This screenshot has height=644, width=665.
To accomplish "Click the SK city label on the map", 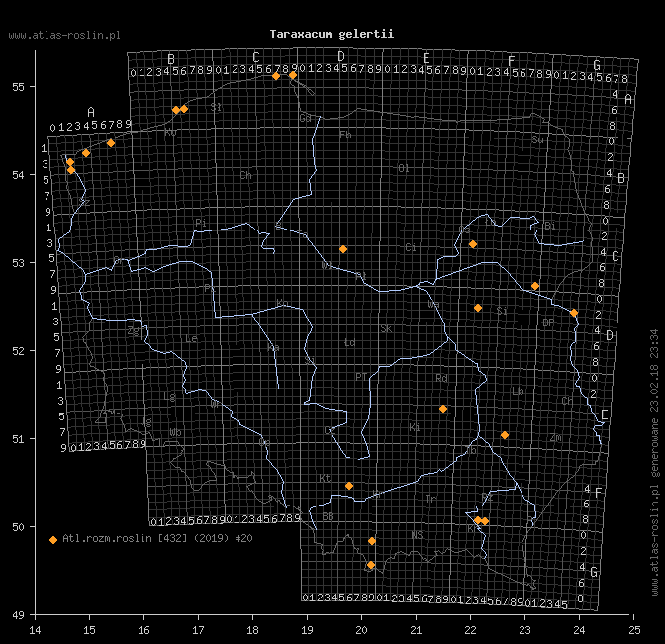I will [x=386, y=329].
